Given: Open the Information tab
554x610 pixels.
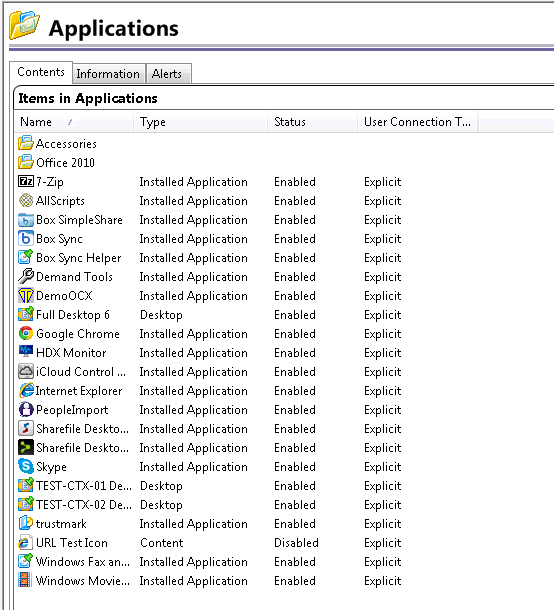Looking at the screenshot, I should [x=108, y=74].
